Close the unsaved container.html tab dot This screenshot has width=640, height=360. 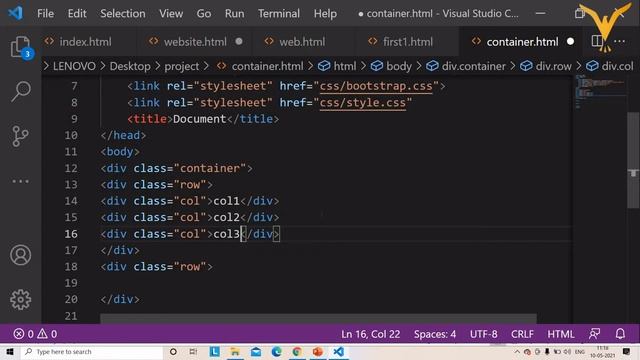pyautogui.click(x=571, y=42)
